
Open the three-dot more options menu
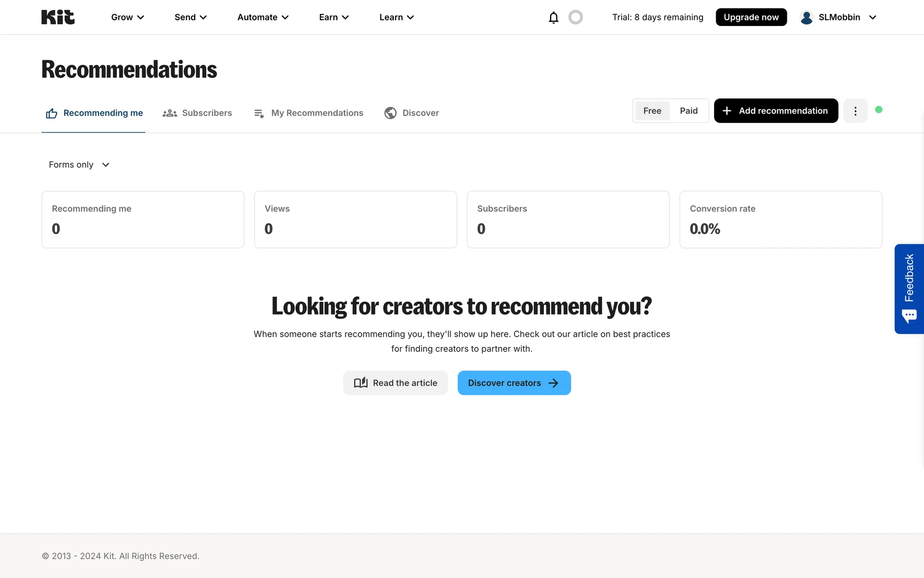(855, 111)
